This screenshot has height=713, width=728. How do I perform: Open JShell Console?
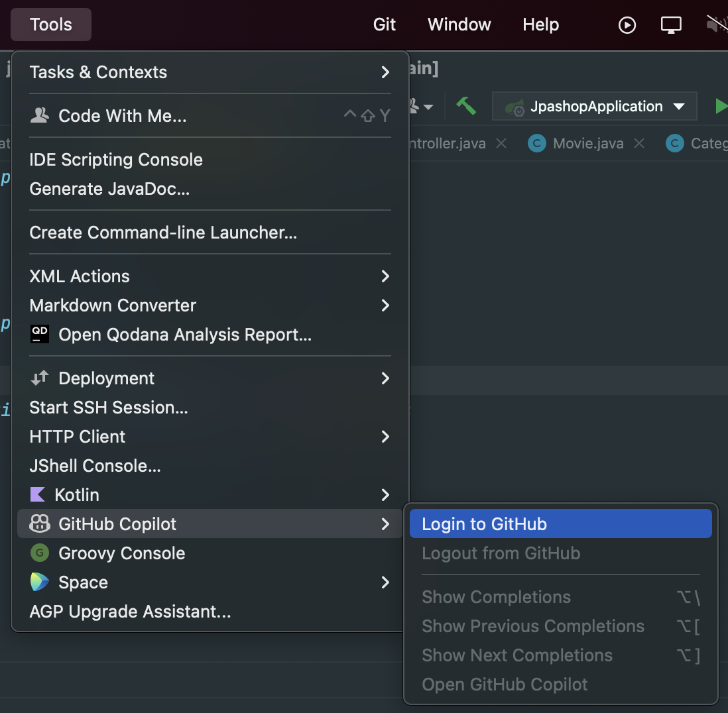click(210, 466)
